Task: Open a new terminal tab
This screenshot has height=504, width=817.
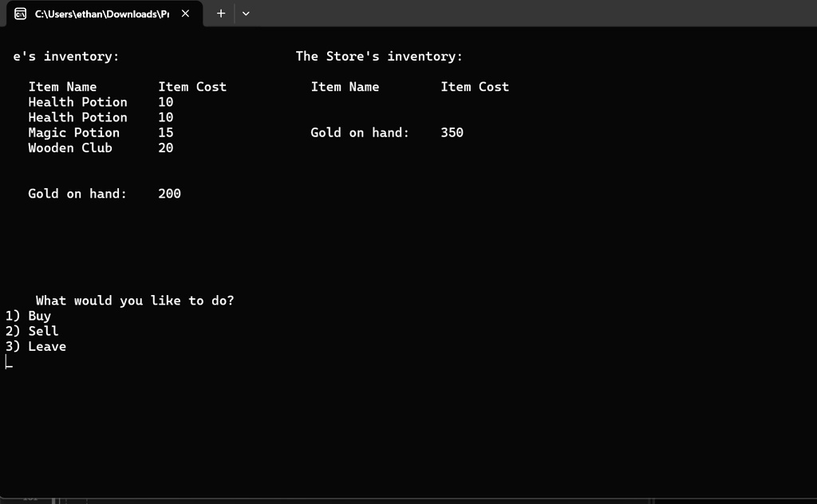Action: pos(221,14)
